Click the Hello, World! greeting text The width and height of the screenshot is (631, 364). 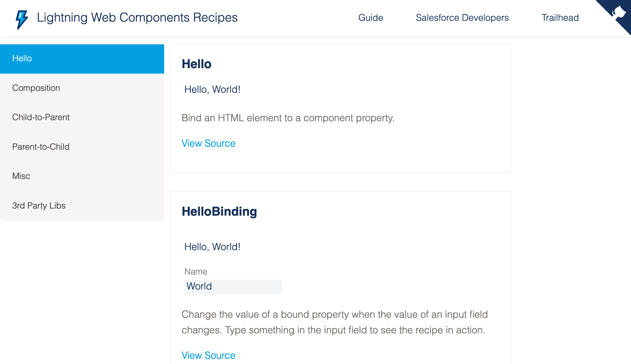[212, 89]
